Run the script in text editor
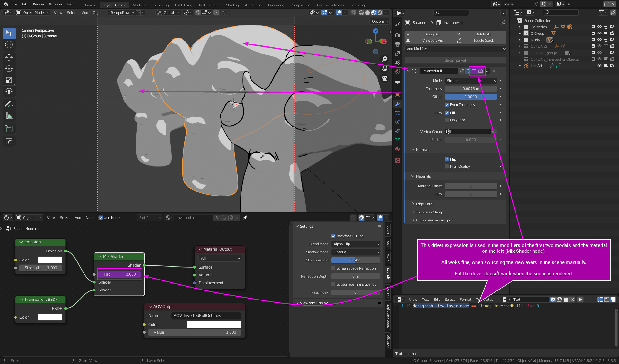The height and width of the screenshot is (364, 619). point(580,300)
